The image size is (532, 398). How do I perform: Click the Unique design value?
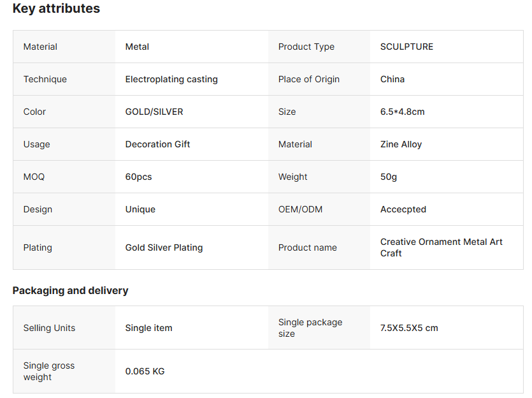click(x=140, y=209)
